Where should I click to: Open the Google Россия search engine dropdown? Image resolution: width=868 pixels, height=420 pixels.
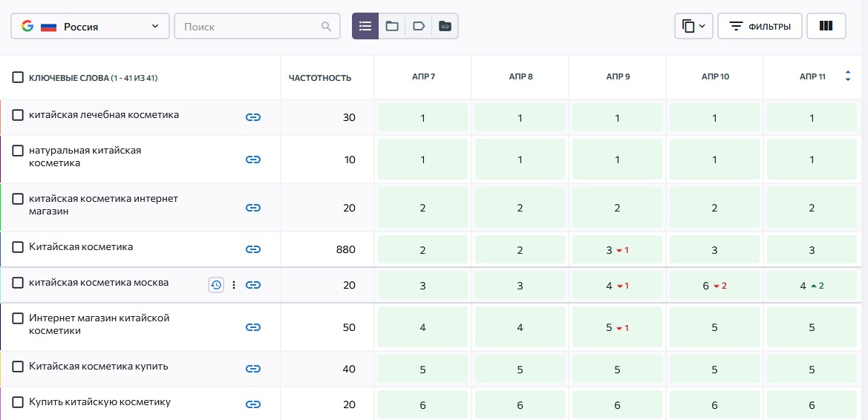click(x=90, y=27)
